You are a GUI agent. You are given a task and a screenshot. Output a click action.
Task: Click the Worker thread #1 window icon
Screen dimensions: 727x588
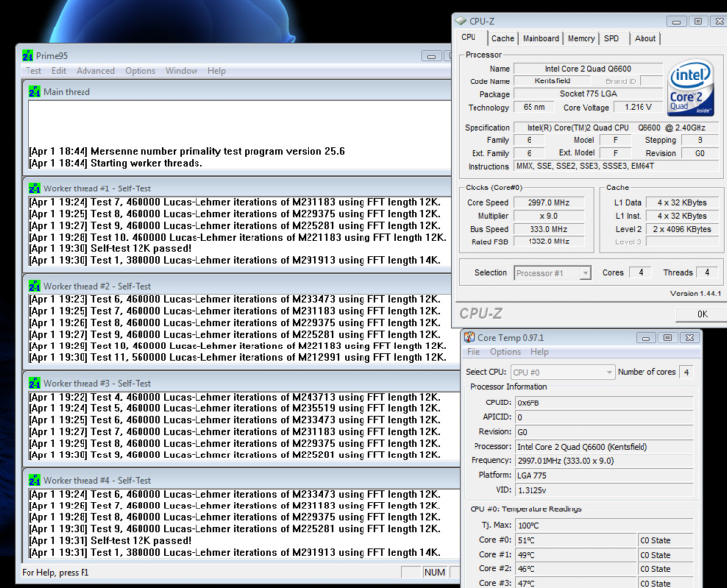point(34,188)
